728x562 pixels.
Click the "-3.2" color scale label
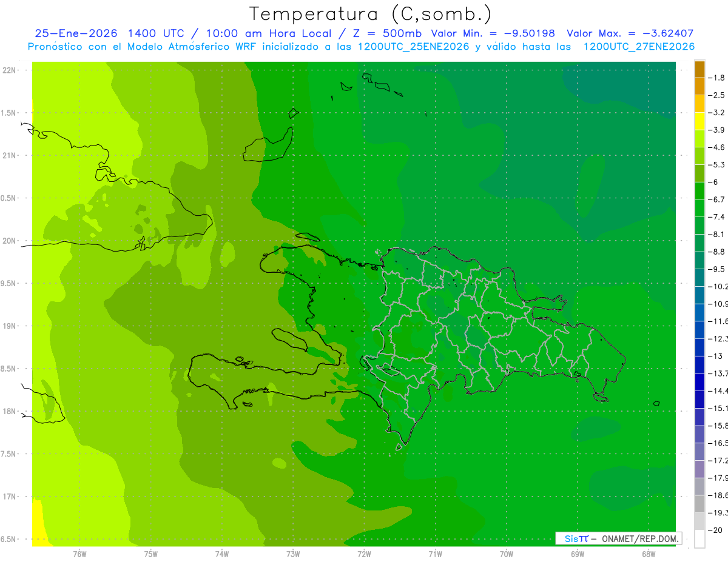[x=717, y=112]
